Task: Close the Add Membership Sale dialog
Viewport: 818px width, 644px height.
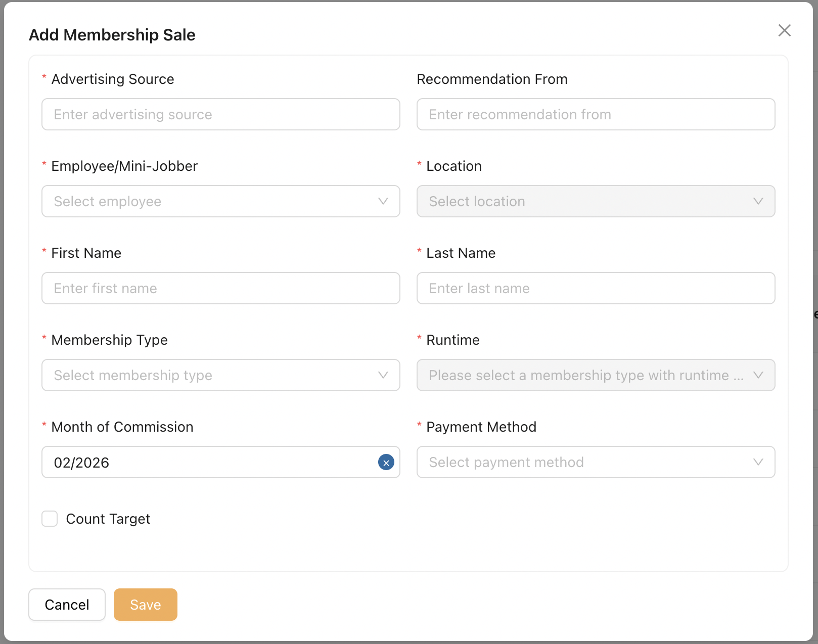Action: tap(784, 30)
